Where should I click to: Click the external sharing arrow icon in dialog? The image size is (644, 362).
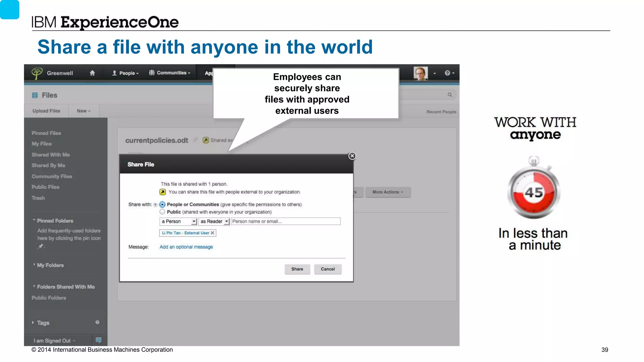[163, 192]
